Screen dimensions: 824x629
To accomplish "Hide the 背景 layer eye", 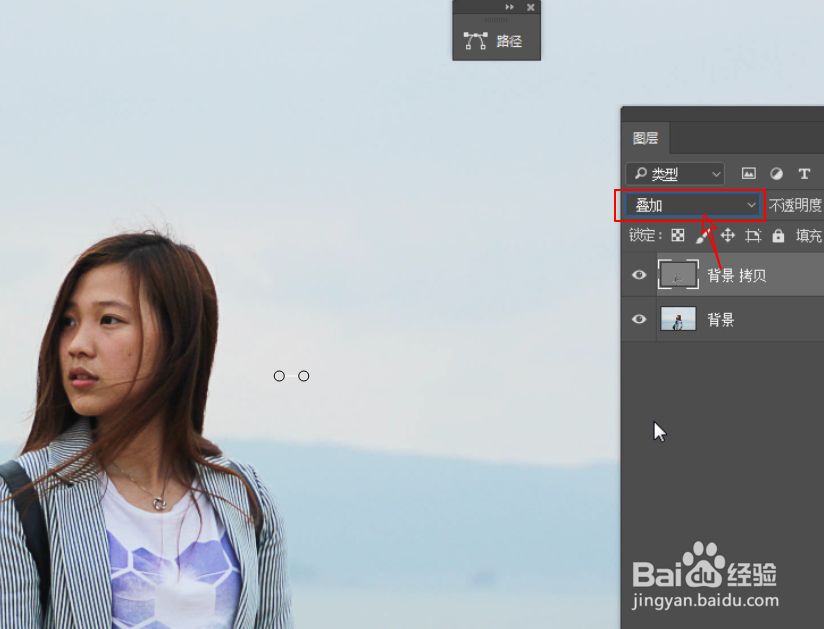I will tap(639, 319).
